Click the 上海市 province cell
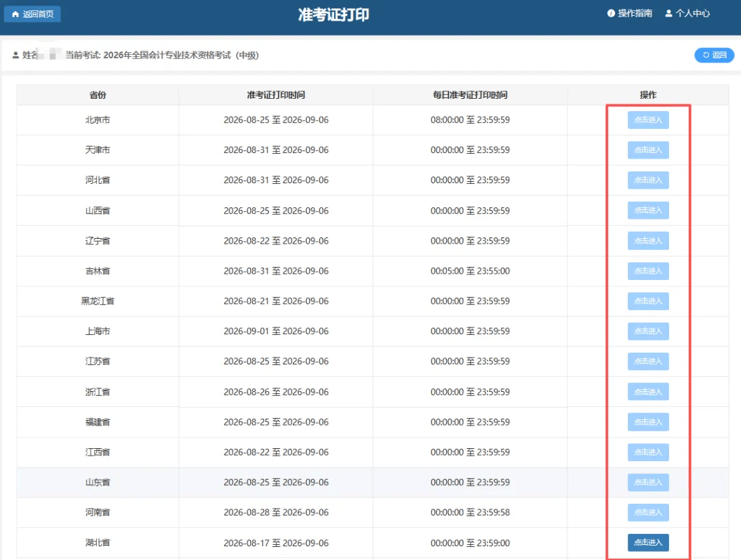The image size is (741, 560). pos(98,331)
